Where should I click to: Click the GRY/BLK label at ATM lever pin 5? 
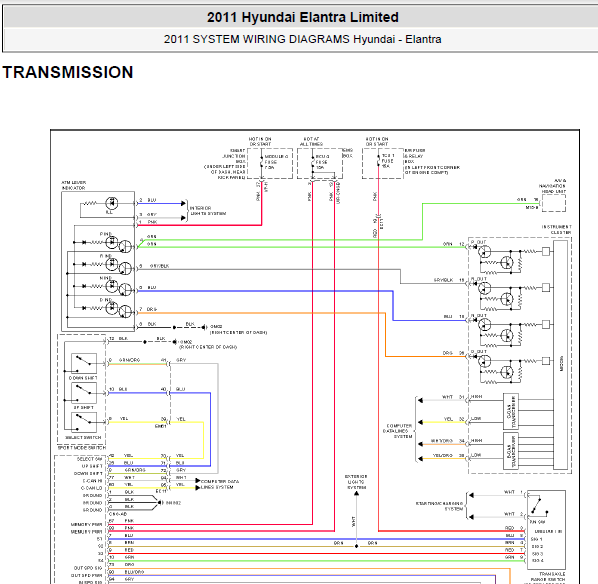pyautogui.click(x=159, y=266)
